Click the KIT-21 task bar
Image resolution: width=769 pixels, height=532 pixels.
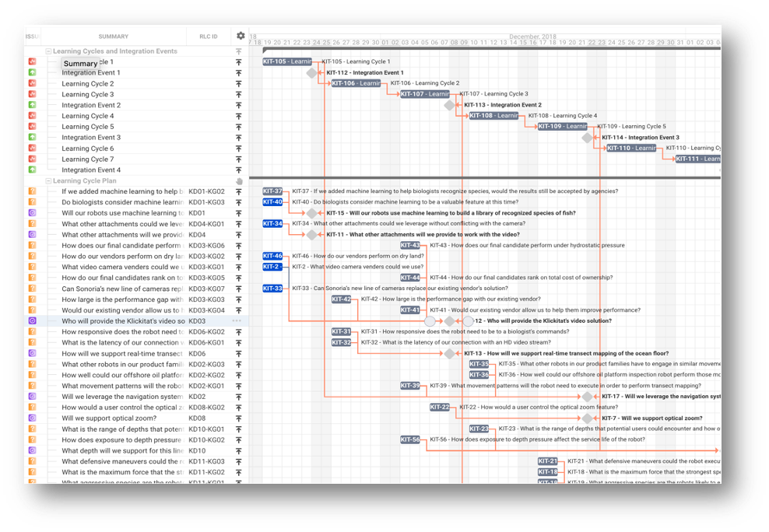[548, 461]
